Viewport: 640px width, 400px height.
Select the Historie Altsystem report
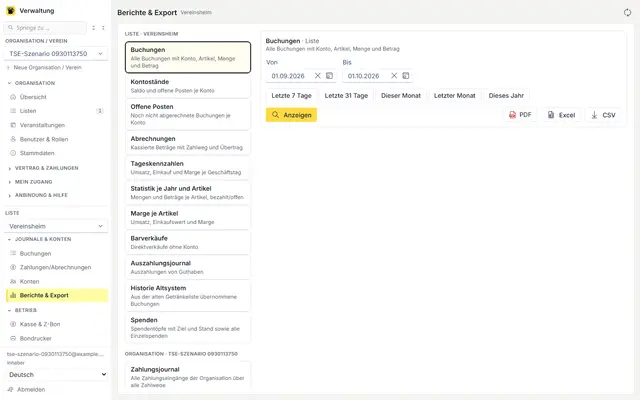[x=188, y=296]
